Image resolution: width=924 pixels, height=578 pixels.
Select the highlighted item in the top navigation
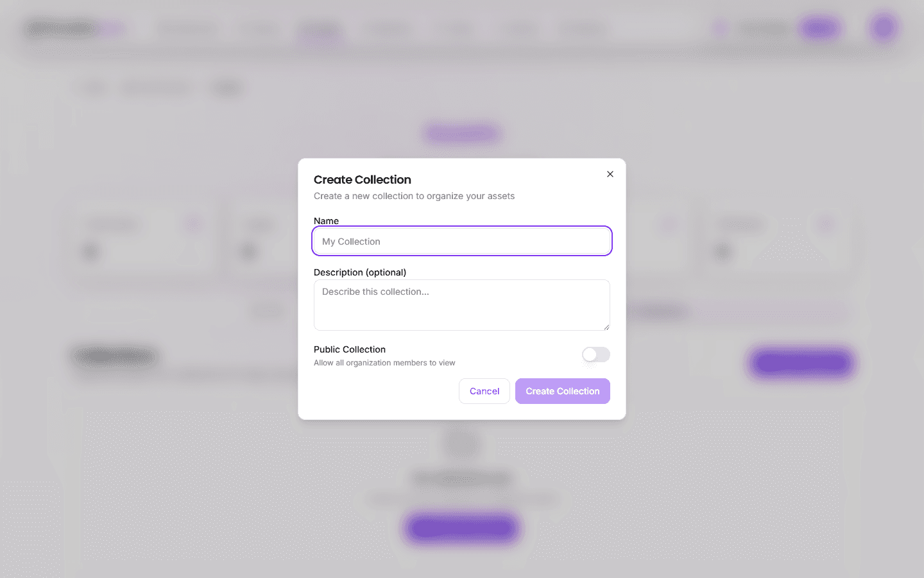[320, 28]
